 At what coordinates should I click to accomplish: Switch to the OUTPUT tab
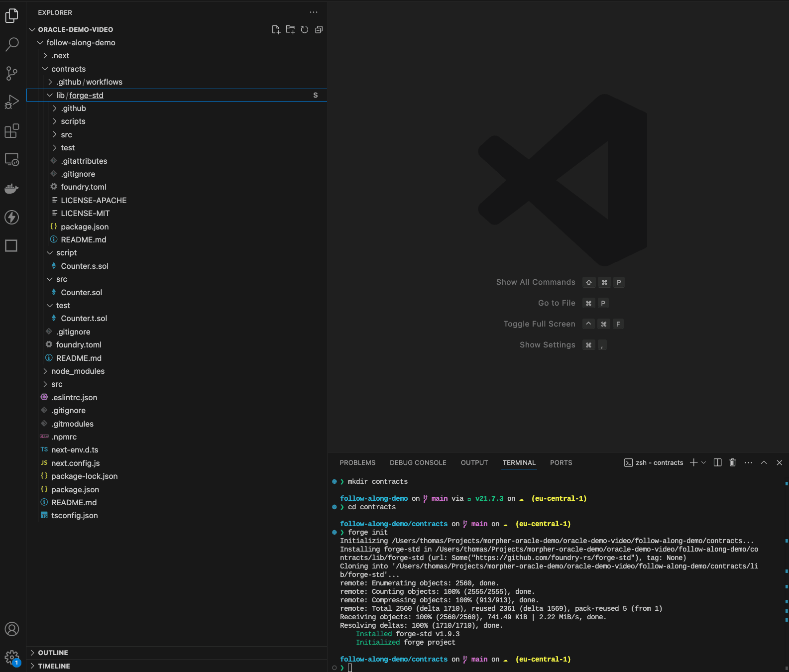tap(474, 462)
